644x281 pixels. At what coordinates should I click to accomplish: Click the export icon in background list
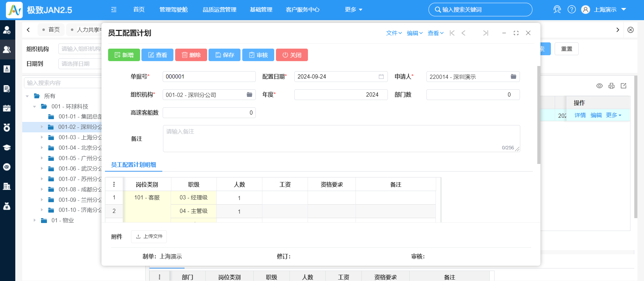click(x=623, y=86)
